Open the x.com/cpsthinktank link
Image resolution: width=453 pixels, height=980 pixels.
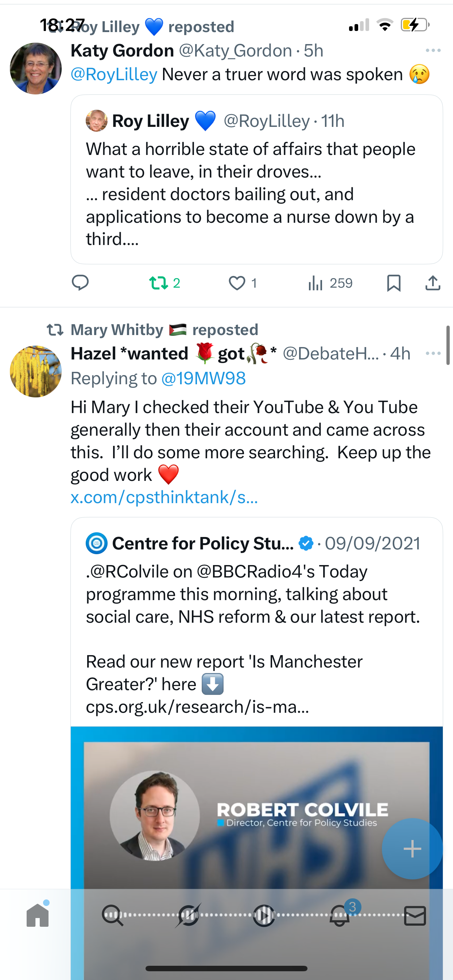(164, 497)
